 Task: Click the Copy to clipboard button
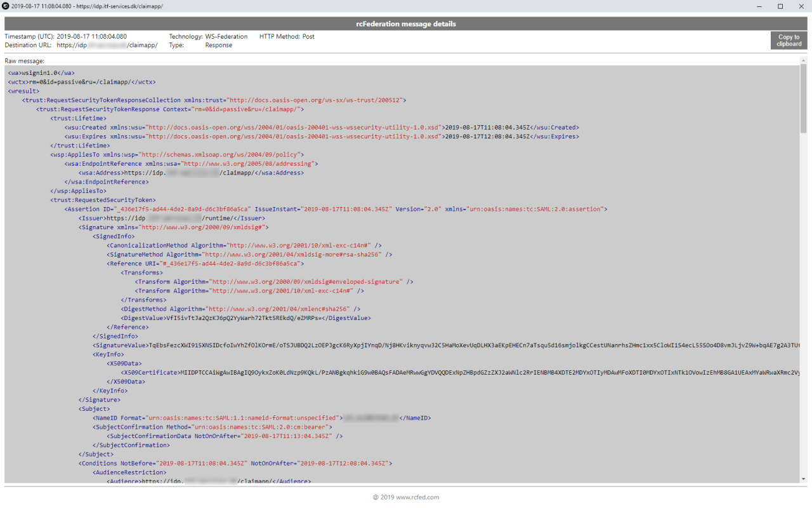tap(789, 41)
